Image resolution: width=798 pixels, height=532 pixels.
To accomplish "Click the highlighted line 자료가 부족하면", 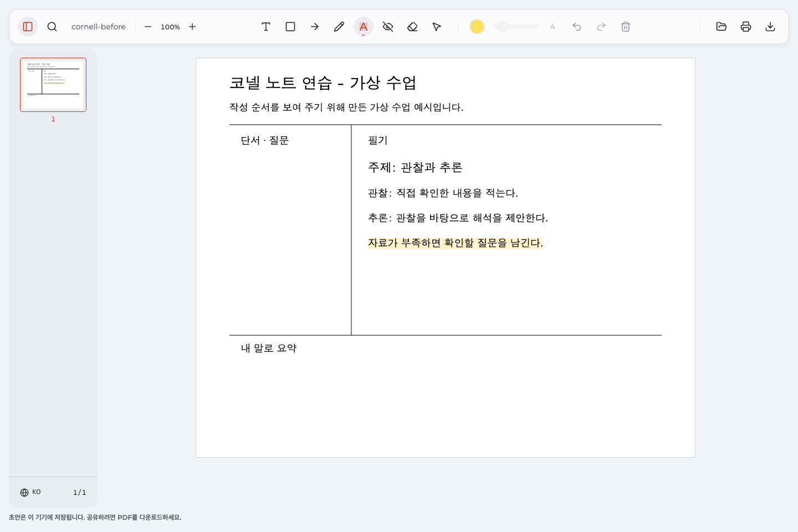I will pyautogui.click(x=456, y=243).
